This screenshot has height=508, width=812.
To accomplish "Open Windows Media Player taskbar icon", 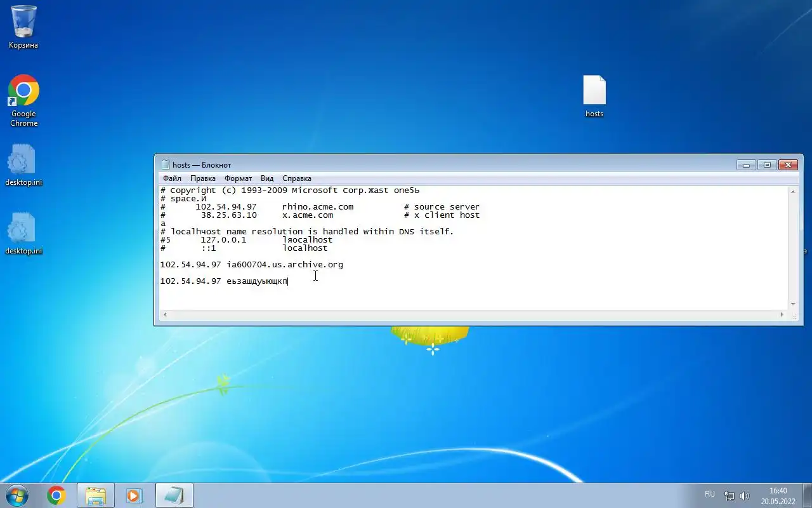I will coord(134,495).
